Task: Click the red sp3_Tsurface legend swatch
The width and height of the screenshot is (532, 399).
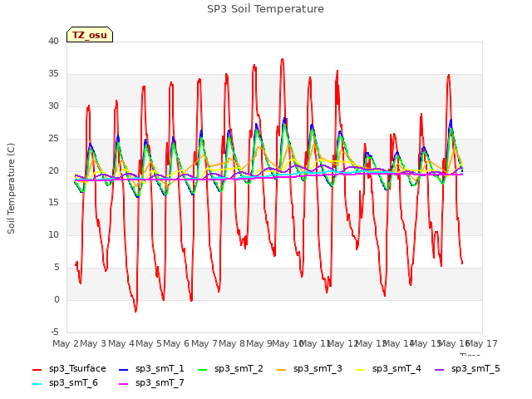Action: point(37,369)
